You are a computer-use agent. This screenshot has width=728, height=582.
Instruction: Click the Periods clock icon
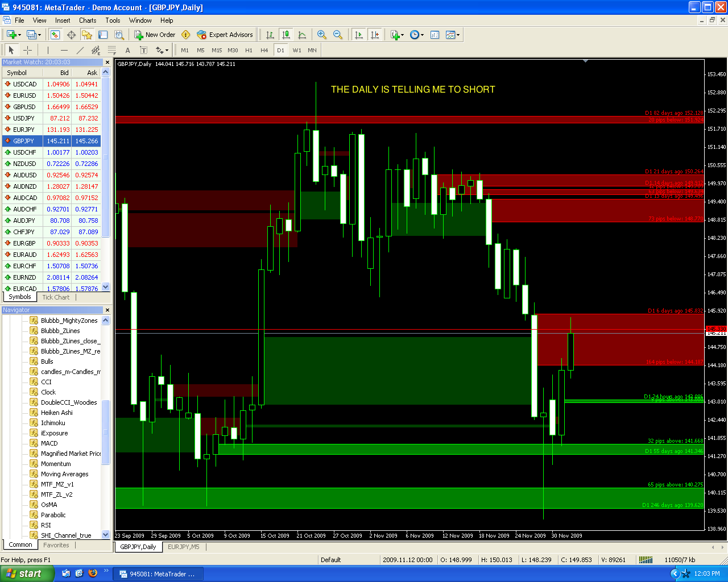pos(414,35)
